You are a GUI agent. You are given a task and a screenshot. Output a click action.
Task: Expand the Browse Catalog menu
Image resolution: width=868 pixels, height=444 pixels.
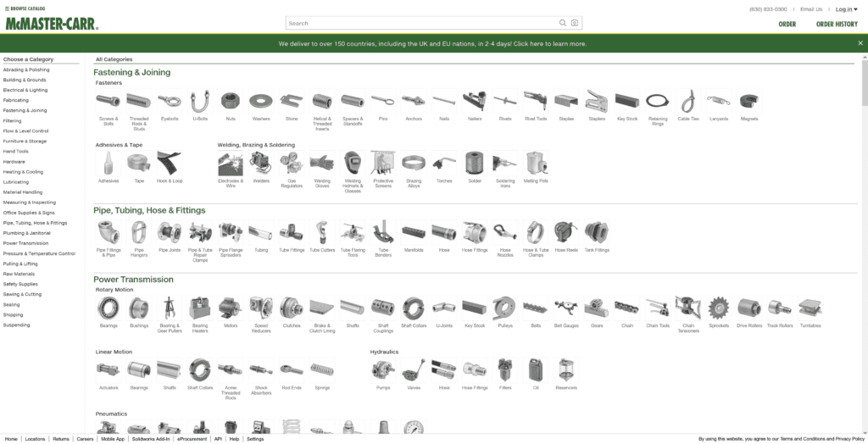[25, 8]
